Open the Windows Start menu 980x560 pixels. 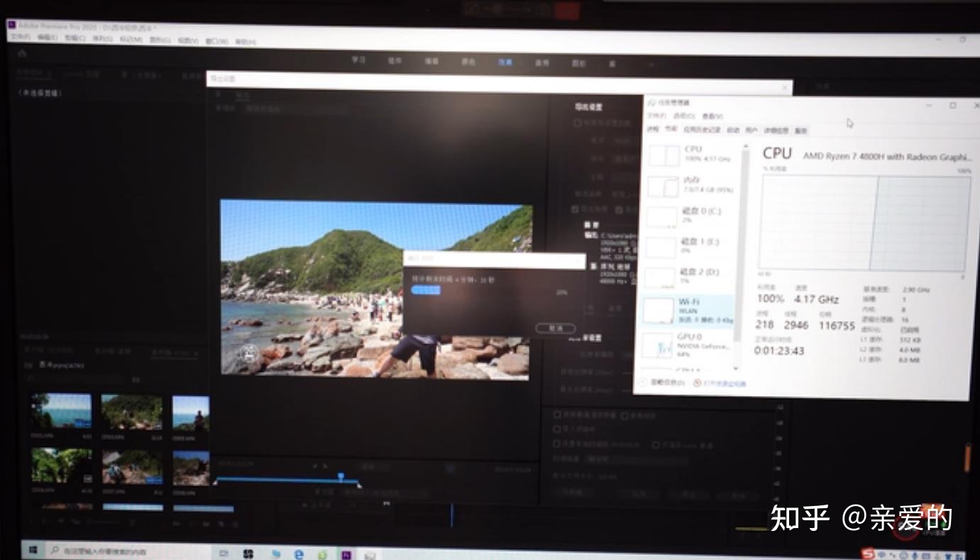32,550
